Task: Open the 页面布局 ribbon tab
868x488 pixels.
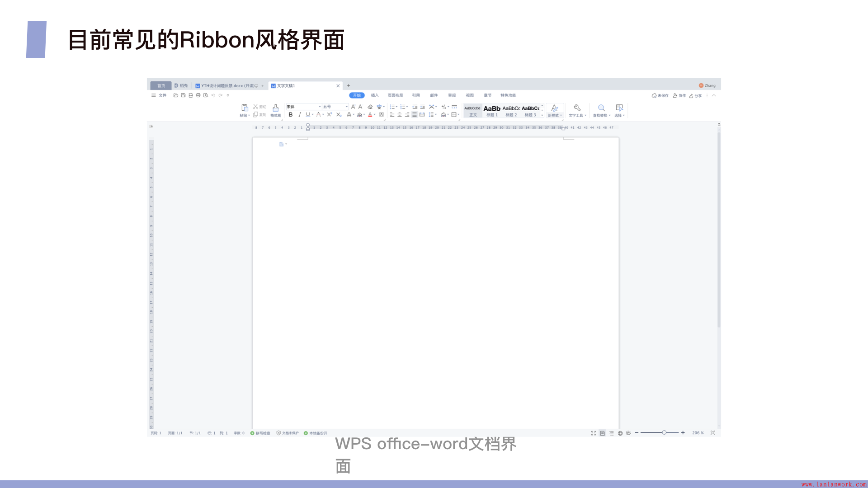Action: tap(395, 95)
